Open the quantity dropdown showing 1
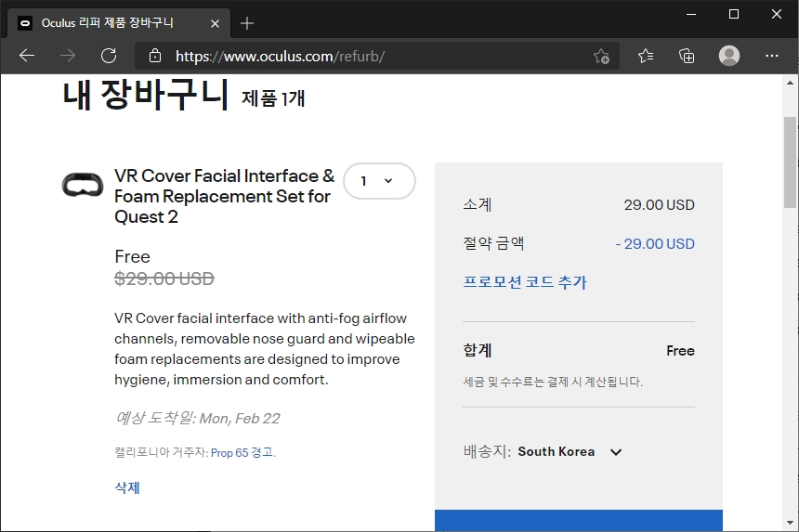799x532 pixels. click(x=379, y=181)
